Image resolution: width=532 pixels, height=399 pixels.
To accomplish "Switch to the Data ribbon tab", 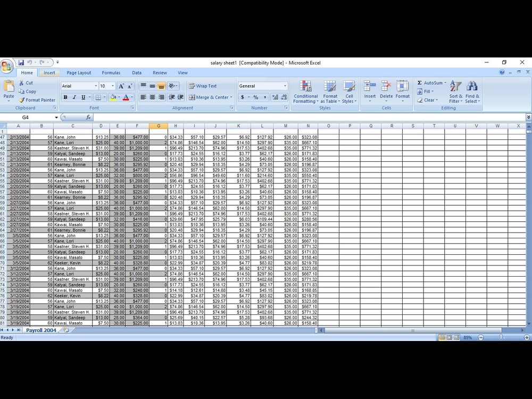I will pos(136,72).
